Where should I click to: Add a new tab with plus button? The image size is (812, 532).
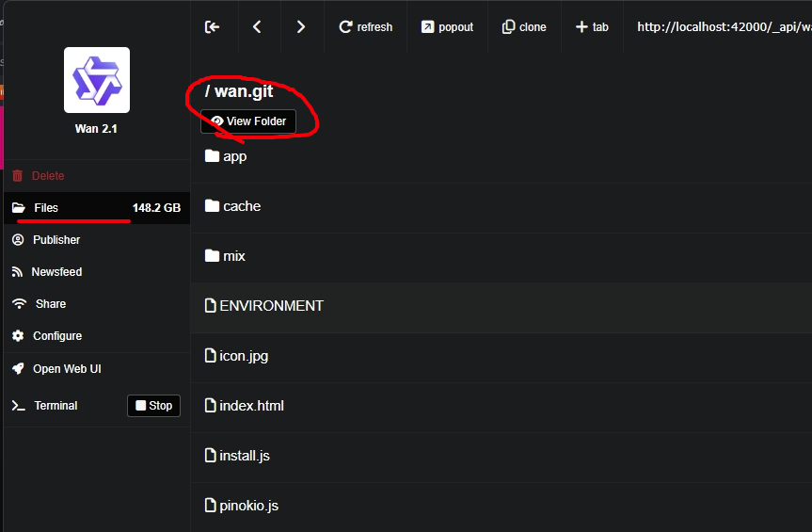[592, 27]
